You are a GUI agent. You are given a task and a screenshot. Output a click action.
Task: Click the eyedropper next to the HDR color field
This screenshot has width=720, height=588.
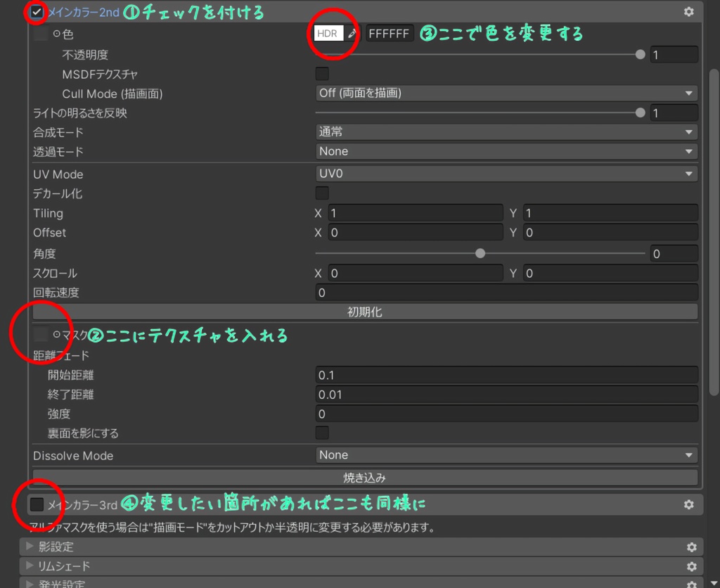click(352, 32)
